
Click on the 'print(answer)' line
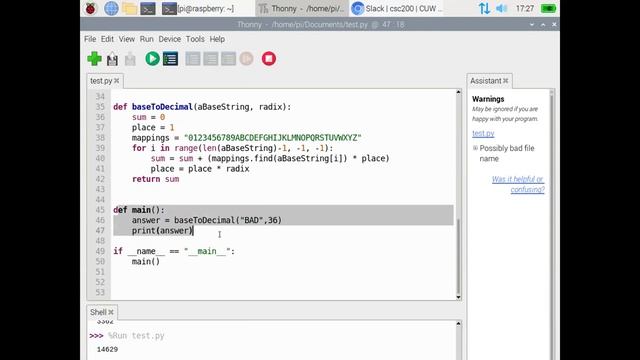(x=162, y=231)
